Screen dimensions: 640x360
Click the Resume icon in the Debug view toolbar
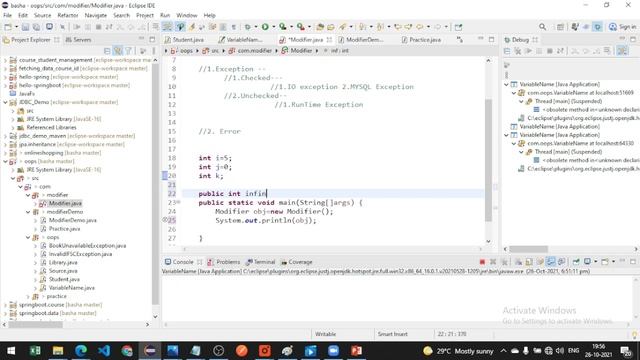click(528, 51)
